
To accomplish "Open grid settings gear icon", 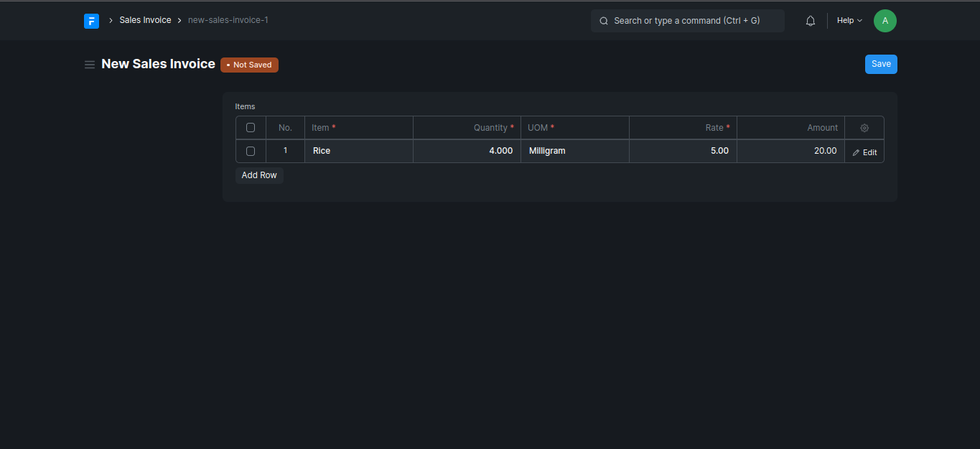I will pos(864,128).
